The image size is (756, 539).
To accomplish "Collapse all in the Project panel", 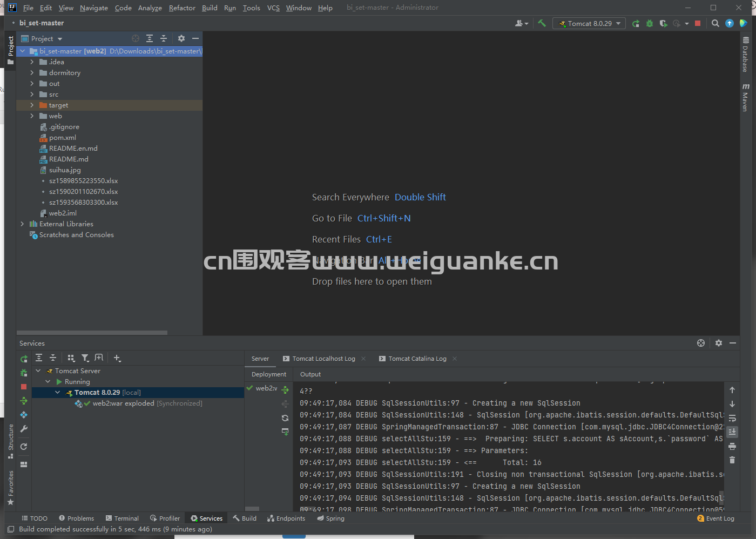I will pyautogui.click(x=164, y=38).
